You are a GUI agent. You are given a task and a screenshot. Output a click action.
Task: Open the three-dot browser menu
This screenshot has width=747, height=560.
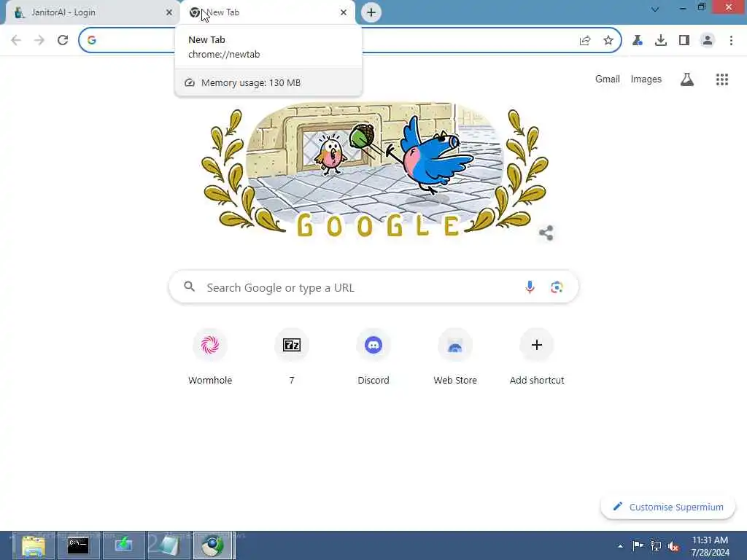pos(731,41)
